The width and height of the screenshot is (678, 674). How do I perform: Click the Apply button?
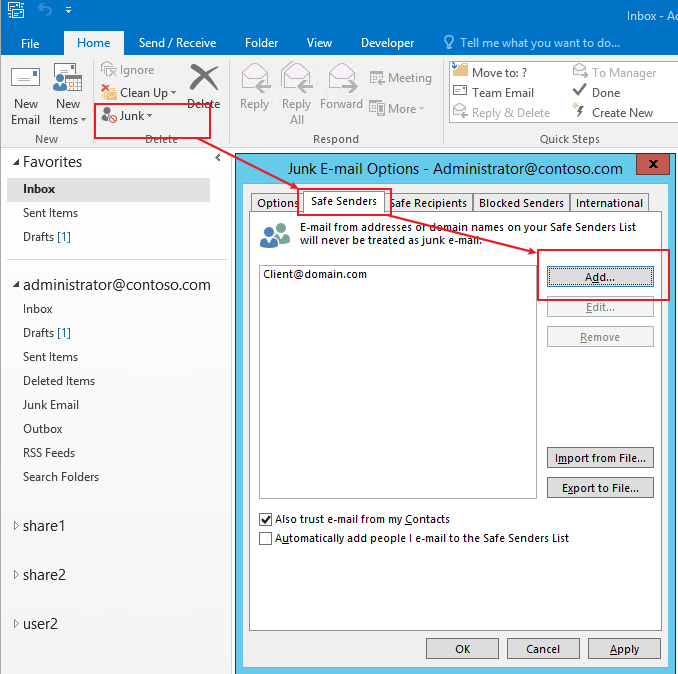(624, 648)
